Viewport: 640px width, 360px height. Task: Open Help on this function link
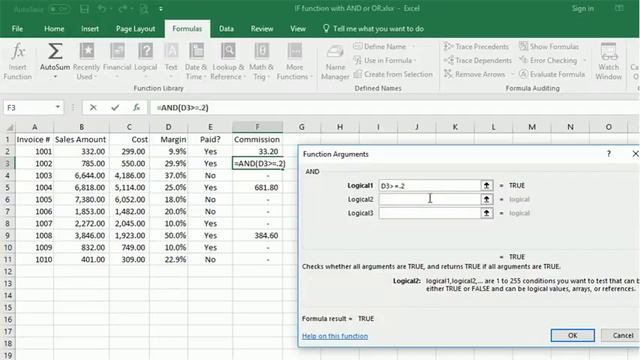pos(335,336)
